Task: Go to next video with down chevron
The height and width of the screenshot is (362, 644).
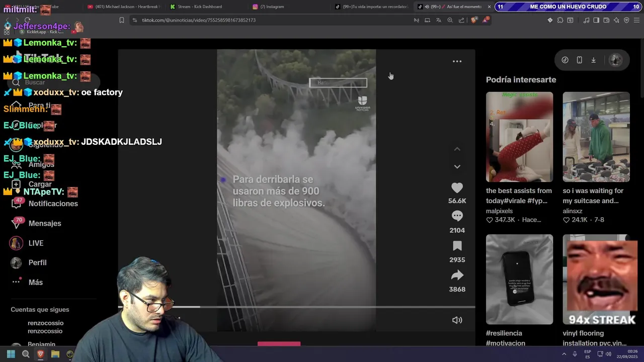Action: point(457,166)
